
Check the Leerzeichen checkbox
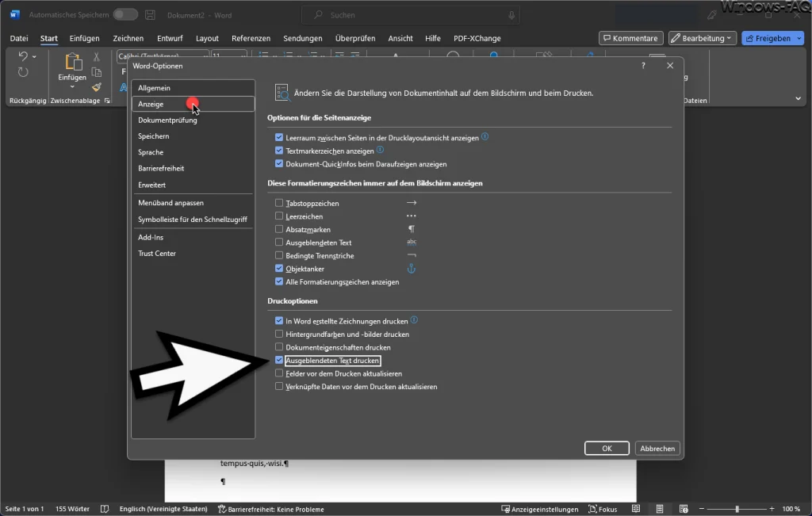click(x=279, y=216)
